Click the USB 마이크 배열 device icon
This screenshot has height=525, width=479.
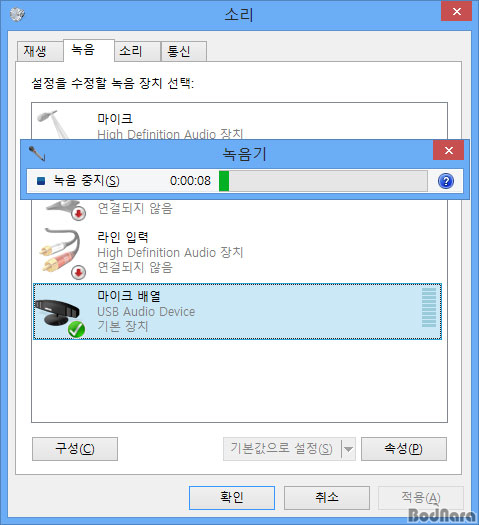(57, 313)
